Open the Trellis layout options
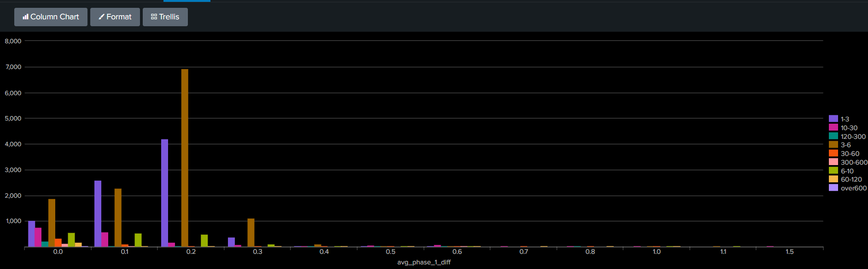Viewport: 868px width, 269px height. coord(165,17)
